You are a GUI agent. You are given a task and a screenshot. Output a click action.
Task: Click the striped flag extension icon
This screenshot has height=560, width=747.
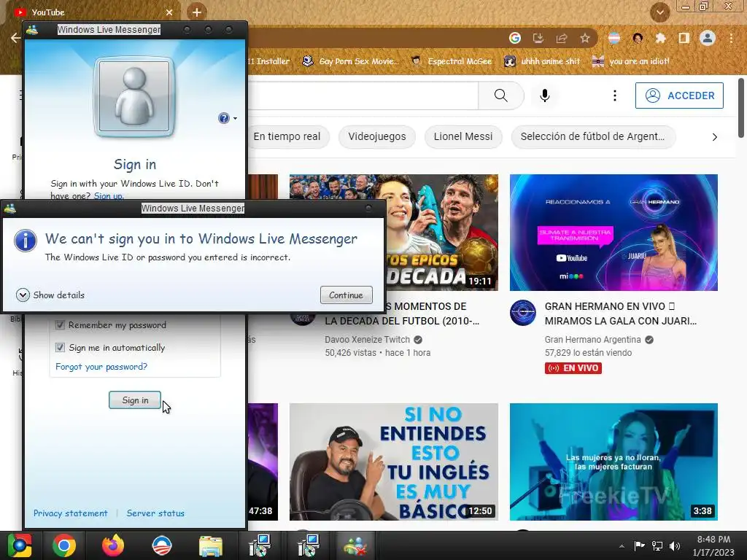point(614,38)
